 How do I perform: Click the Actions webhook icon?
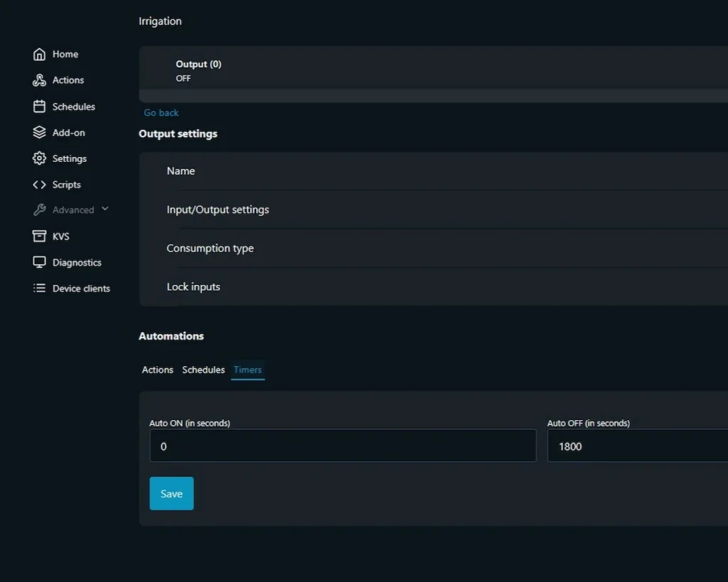(40, 80)
